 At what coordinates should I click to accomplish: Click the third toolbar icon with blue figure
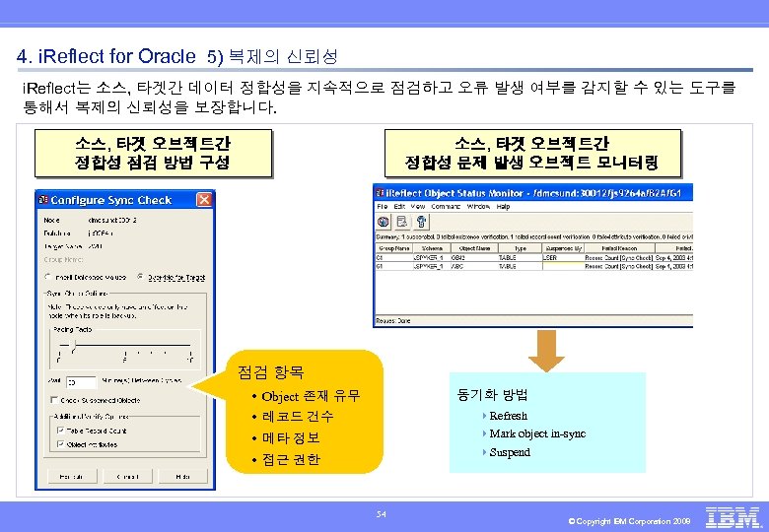coord(421,222)
